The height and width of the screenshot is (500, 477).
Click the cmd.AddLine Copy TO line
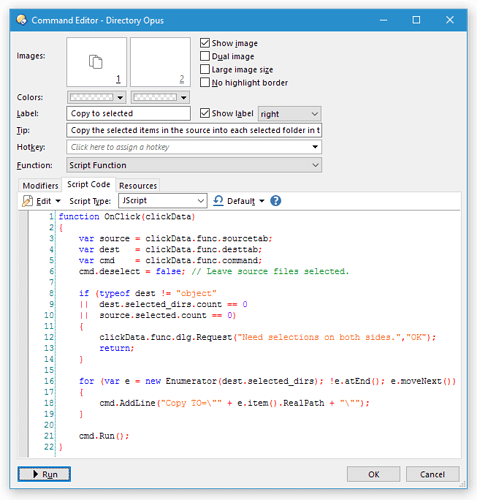click(234, 403)
